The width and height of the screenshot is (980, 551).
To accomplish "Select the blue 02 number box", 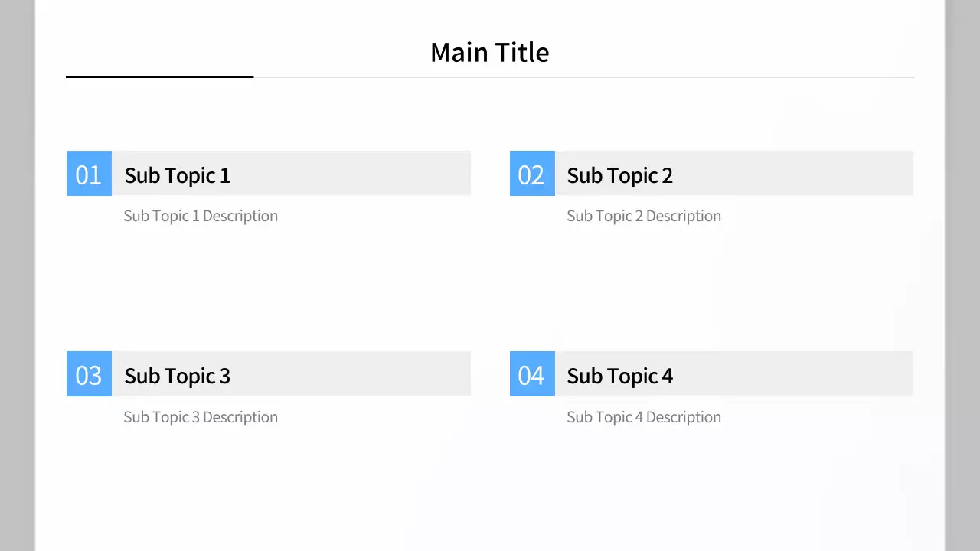I will 532,174.
